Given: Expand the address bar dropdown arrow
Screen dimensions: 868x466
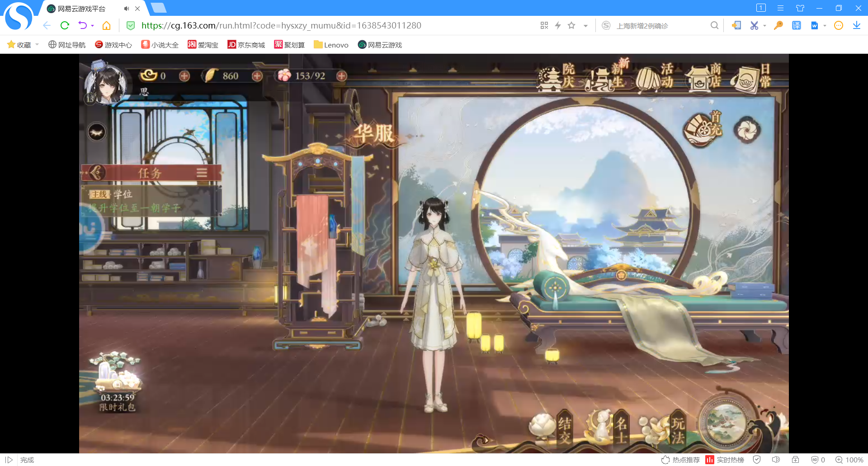Looking at the screenshot, I should click(585, 26).
